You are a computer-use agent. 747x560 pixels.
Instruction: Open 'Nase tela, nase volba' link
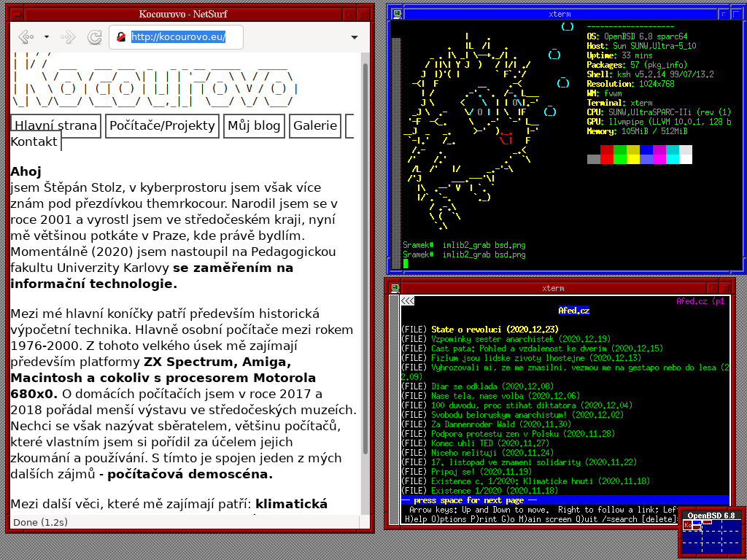click(x=506, y=396)
